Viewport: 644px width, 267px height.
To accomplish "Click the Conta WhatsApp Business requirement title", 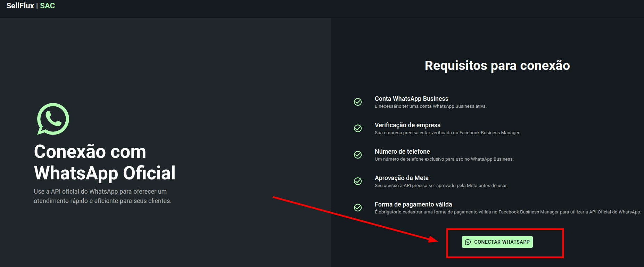I will click(x=411, y=99).
